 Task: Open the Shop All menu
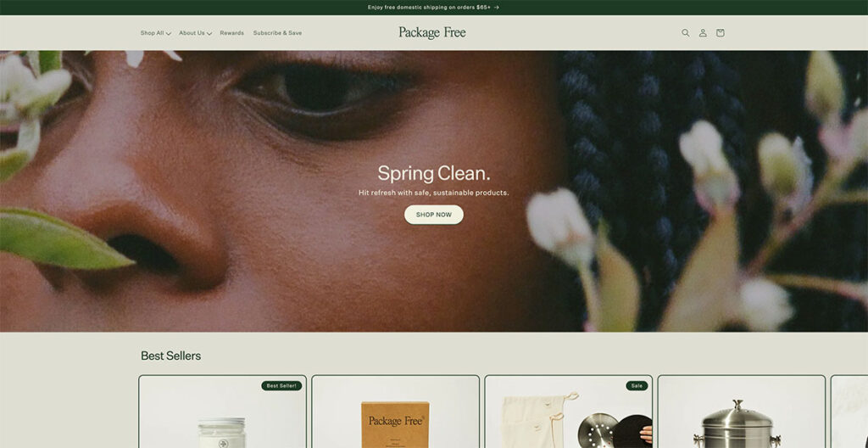[x=156, y=33]
